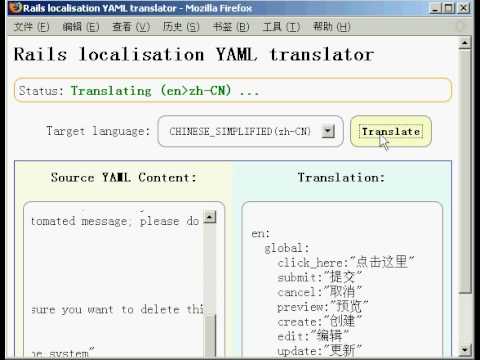Open the 查看 (V) menu
The width and height of the screenshot is (480, 360).
coord(131,27)
